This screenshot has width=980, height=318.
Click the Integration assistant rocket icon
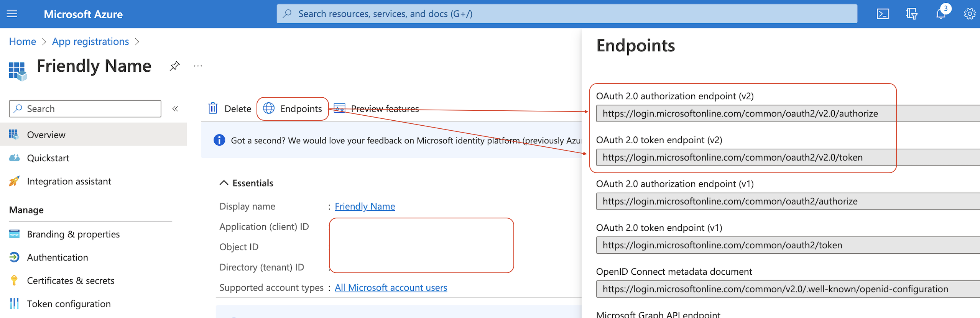[14, 181]
